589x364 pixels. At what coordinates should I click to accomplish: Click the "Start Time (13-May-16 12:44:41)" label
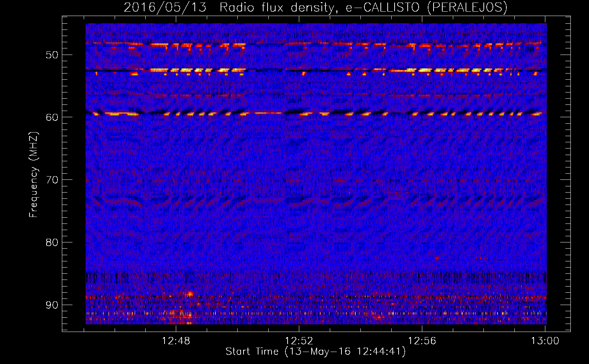tap(316, 352)
